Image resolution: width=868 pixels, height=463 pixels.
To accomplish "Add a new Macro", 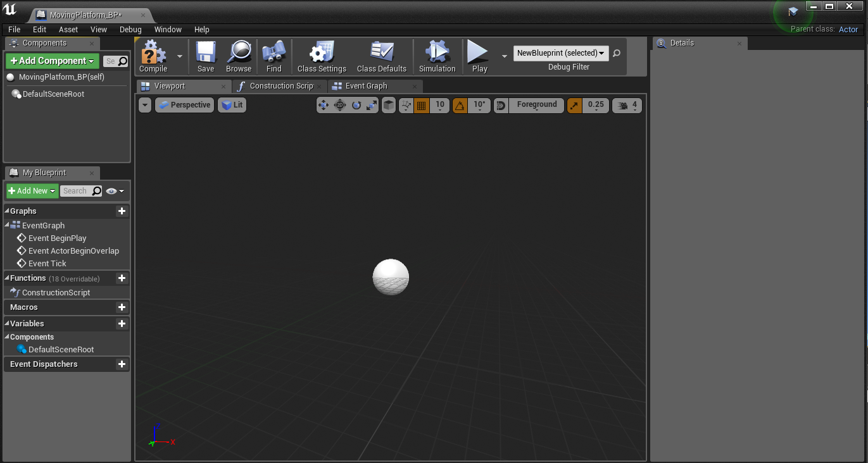I will [121, 307].
